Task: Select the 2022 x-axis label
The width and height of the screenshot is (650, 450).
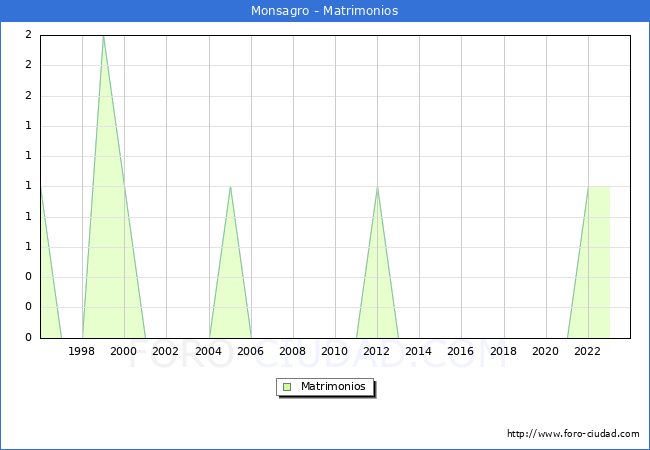Action: (588, 351)
